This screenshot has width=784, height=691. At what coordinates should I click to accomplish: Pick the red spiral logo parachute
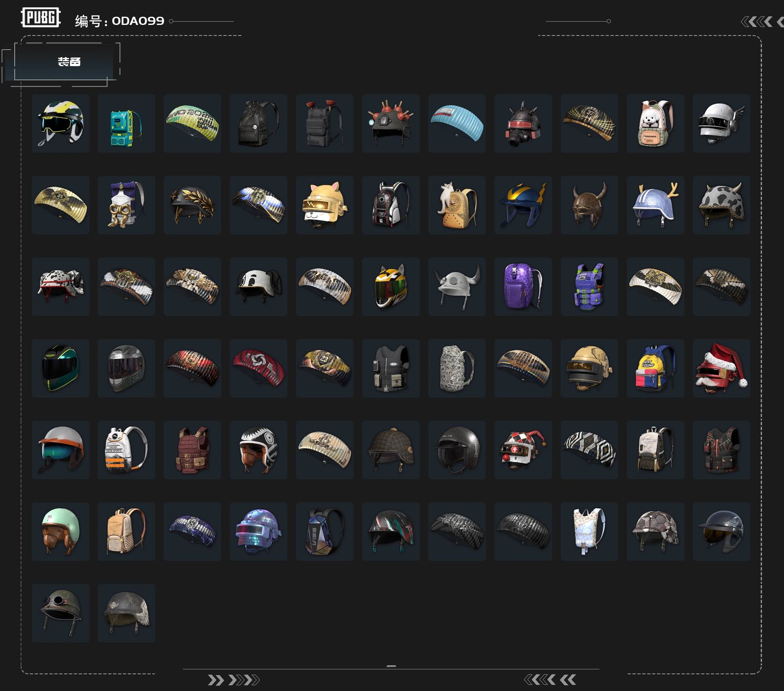(x=258, y=369)
